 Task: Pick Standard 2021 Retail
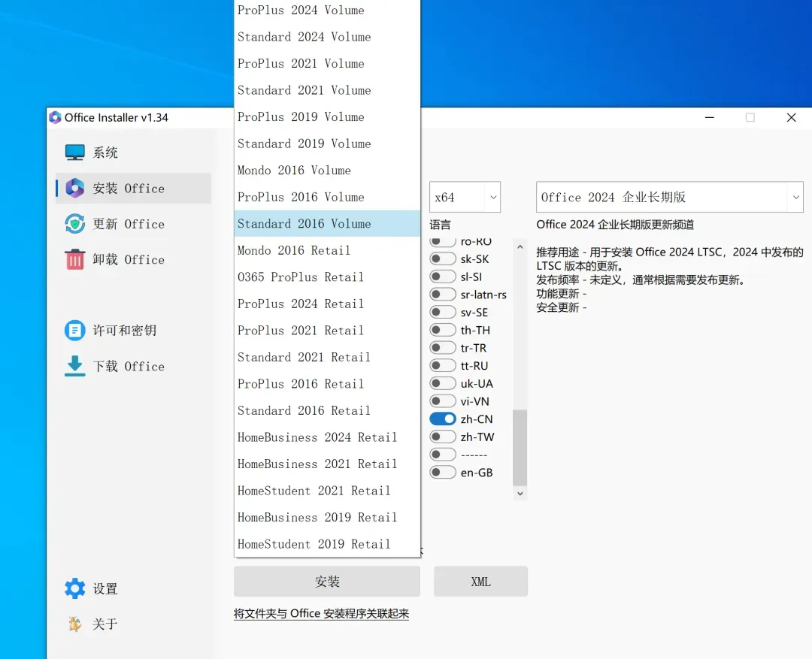click(x=327, y=357)
